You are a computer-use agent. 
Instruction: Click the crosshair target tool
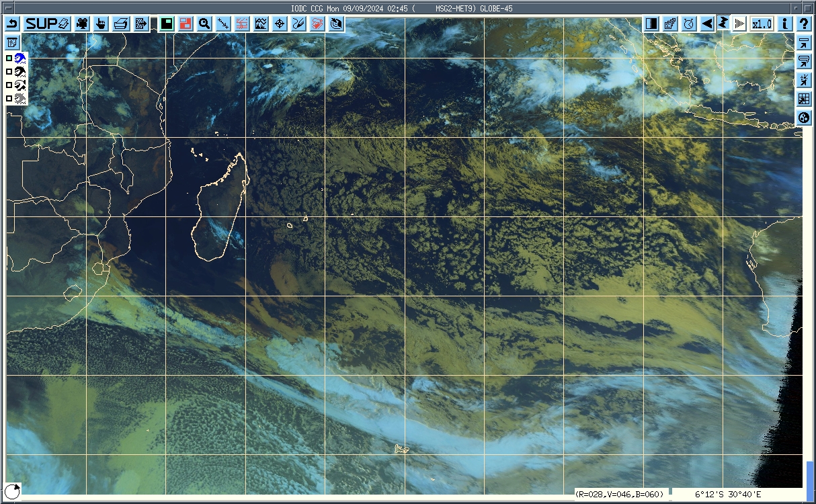(280, 24)
